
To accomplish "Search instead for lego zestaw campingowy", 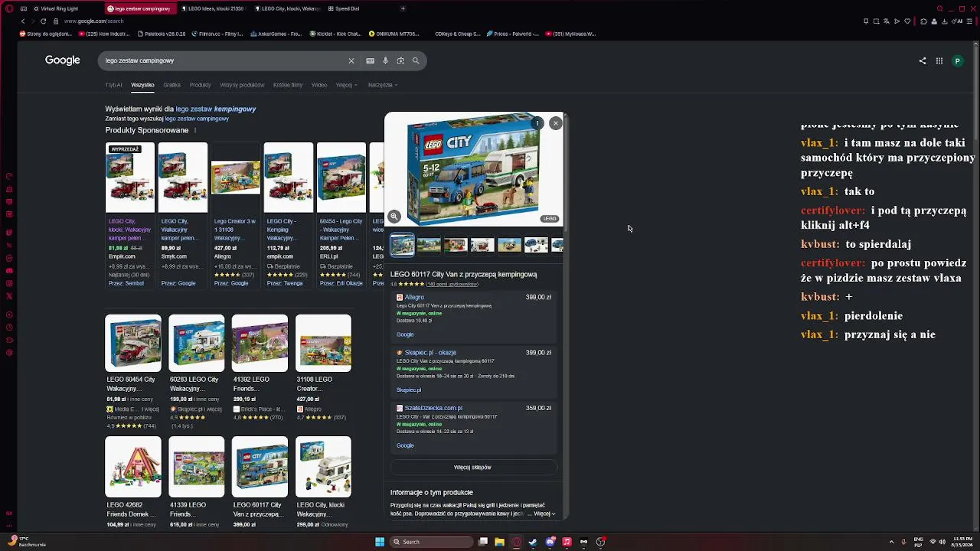I will pos(197,119).
